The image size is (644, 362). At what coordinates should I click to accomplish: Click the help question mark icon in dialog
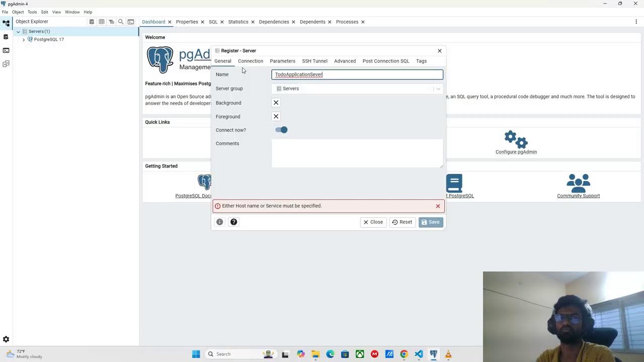[233, 222]
